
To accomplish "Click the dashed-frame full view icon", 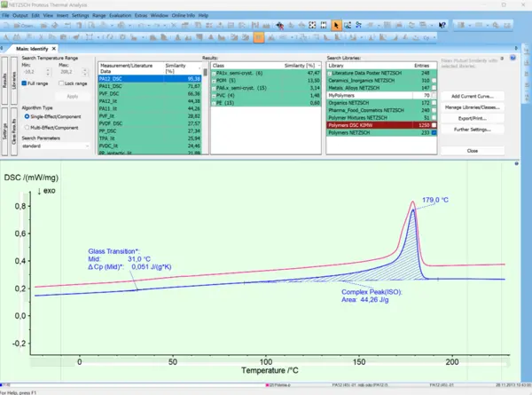I will pyautogui.click(x=324, y=26).
